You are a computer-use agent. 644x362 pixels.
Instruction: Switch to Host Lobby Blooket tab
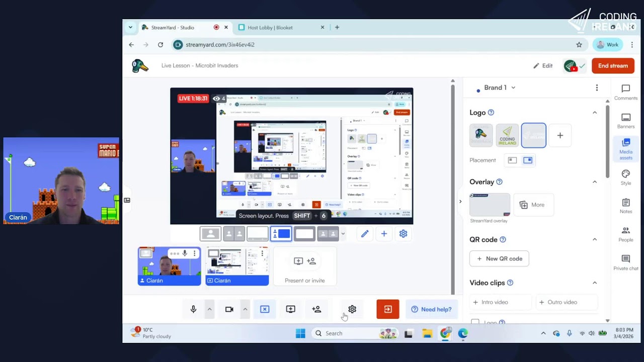[x=281, y=28]
